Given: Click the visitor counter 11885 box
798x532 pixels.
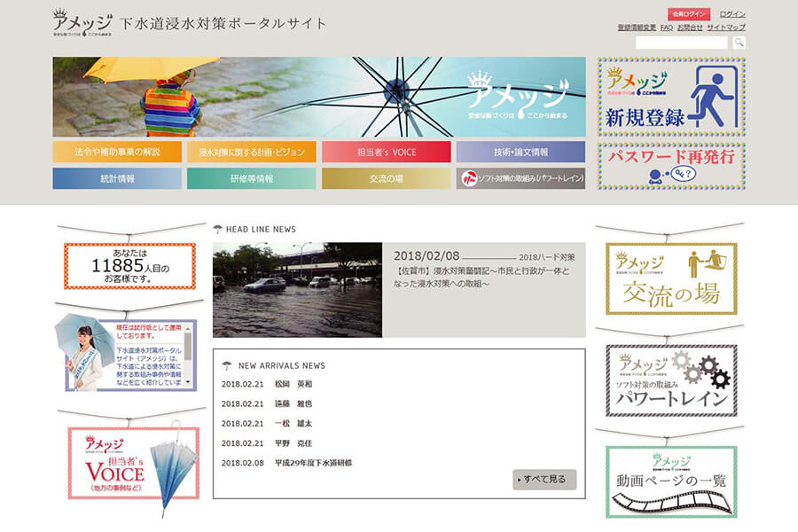Looking at the screenshot, I should click(129, 266).
